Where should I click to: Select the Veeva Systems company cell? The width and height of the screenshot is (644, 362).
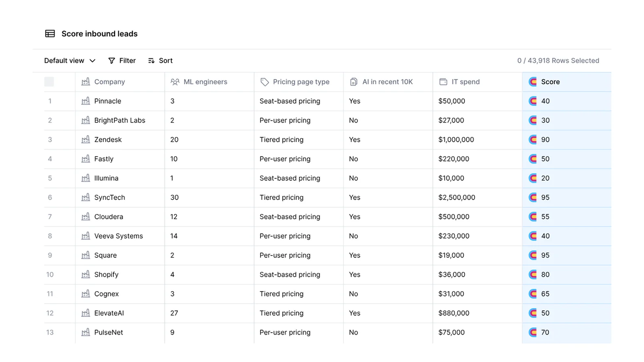coord(120,236)
